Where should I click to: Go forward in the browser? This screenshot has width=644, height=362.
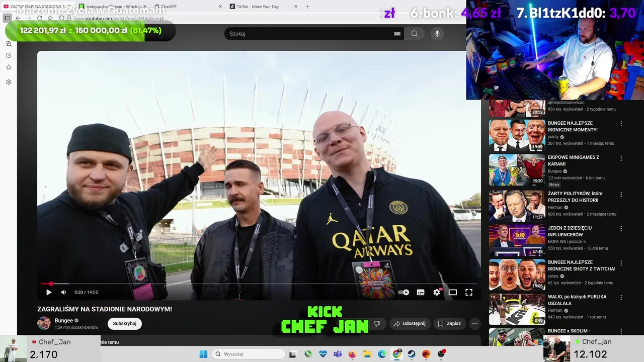[x=29, y=18]
